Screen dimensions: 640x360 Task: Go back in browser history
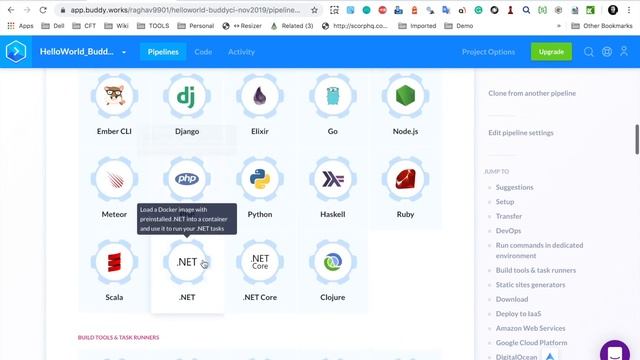[x=11, y=10]
